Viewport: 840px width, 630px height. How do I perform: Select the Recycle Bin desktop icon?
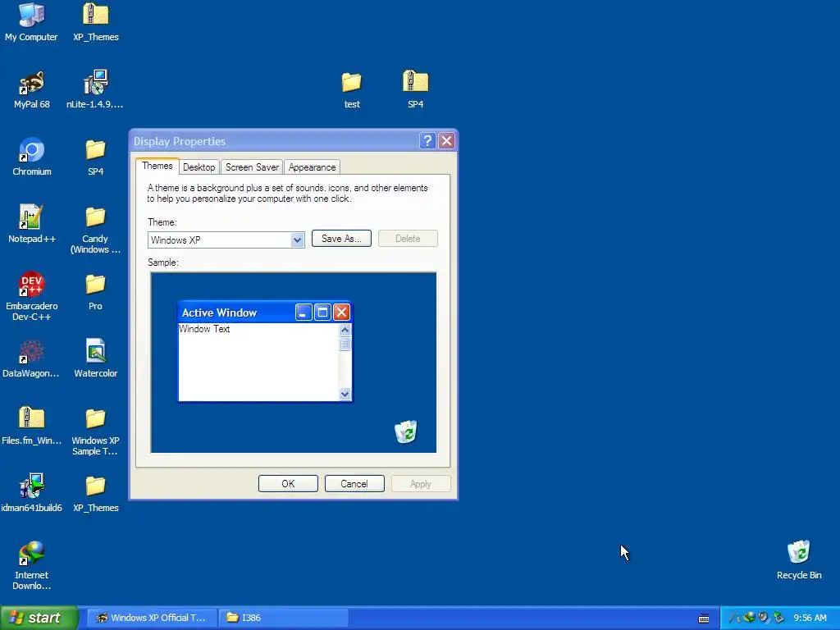pos(799,559)
